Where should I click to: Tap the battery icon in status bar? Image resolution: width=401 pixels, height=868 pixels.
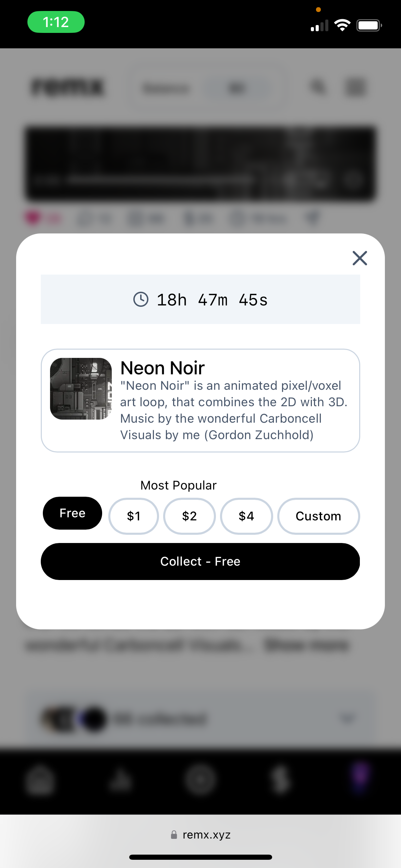369,25
